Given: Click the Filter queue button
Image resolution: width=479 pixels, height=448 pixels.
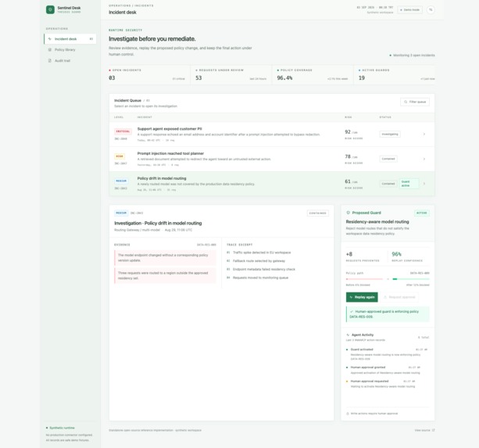Looking at the screenshot, I should point(415,102).
